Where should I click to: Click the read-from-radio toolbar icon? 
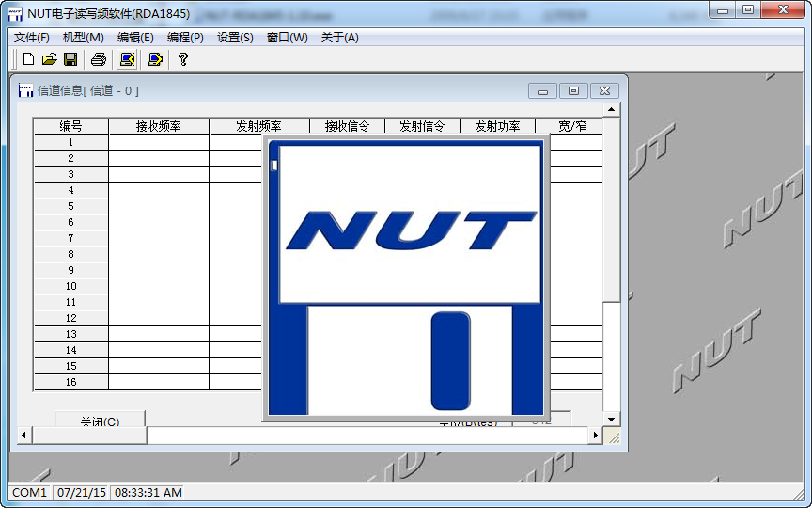tap(127, 59)
